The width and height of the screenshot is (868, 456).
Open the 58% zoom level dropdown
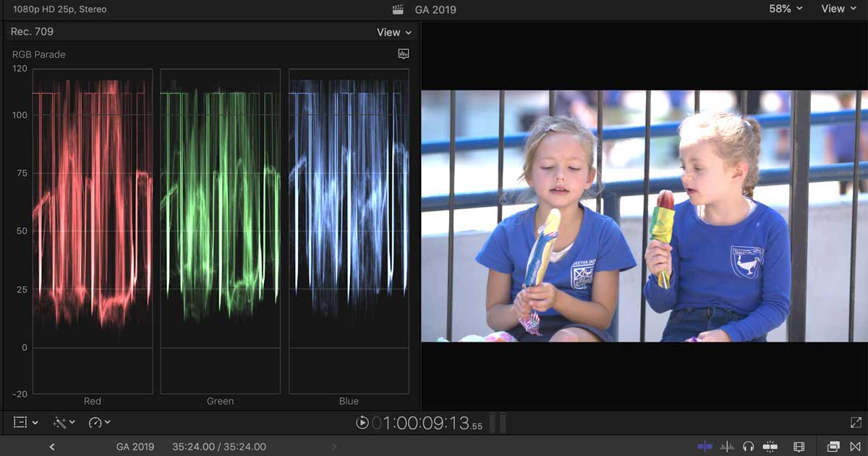point(786,9)
